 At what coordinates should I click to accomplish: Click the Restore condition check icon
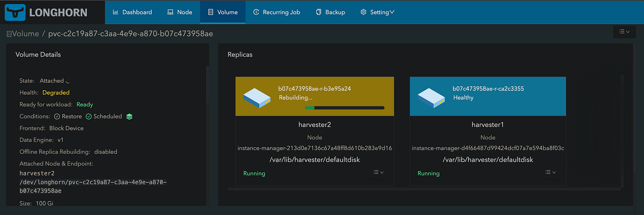point(57,117)
